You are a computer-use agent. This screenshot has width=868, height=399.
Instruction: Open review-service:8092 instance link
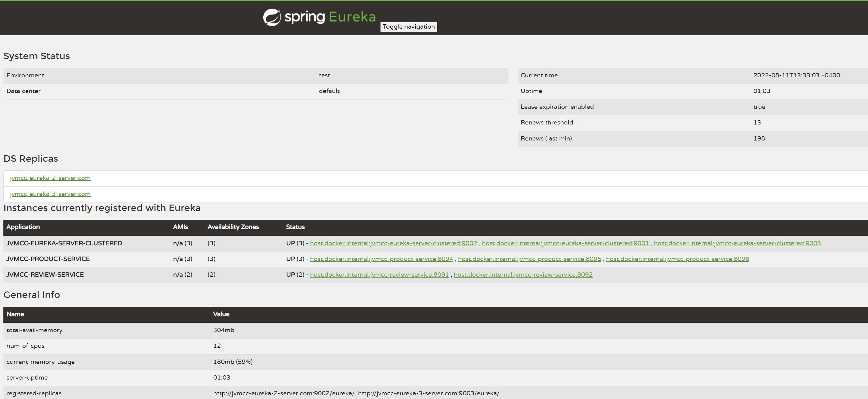[523, 275]
